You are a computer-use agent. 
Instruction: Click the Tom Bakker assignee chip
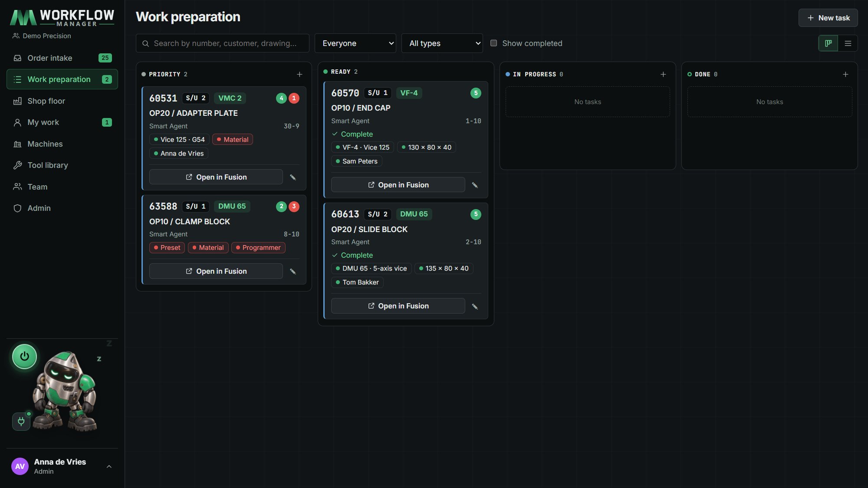[357, 282]
